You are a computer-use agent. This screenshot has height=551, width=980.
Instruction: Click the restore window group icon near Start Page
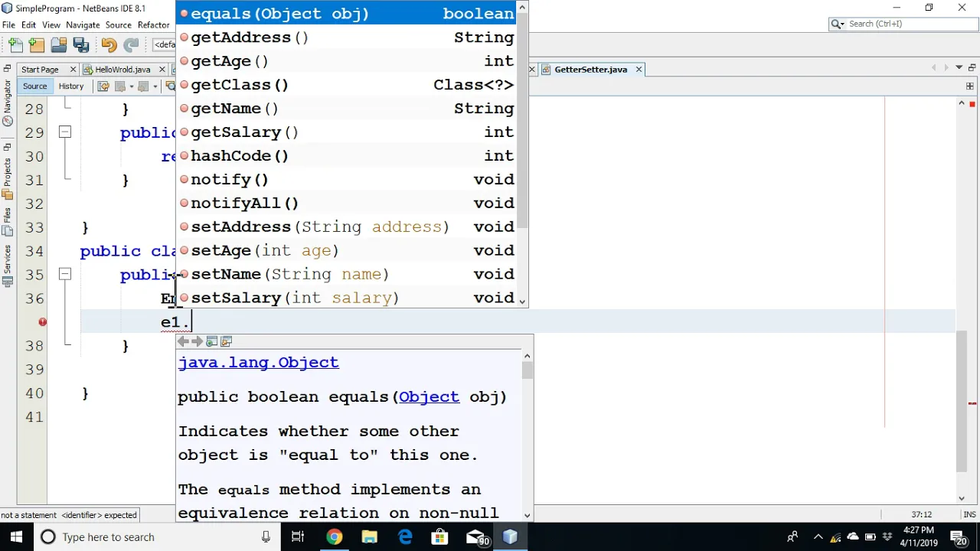(x=7, y=69)
